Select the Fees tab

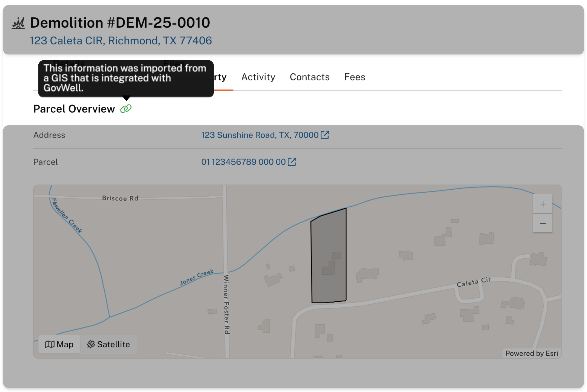point(355,77)
